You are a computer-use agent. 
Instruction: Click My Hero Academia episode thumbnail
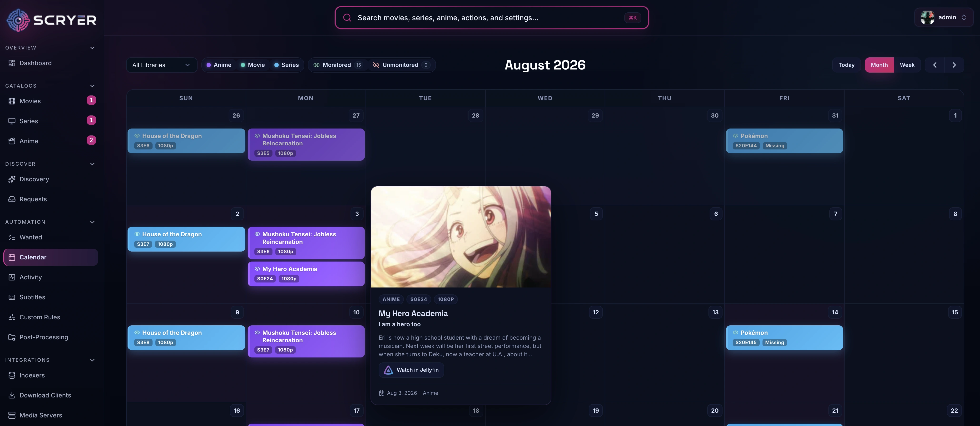pyautogui.click(x=461, y=237)
